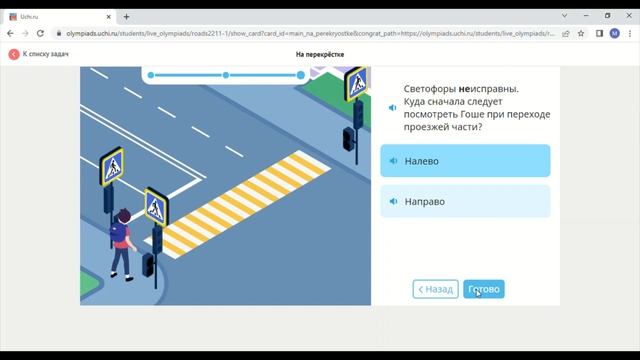Select the 'Налево' answer option

tap(465, 161)
